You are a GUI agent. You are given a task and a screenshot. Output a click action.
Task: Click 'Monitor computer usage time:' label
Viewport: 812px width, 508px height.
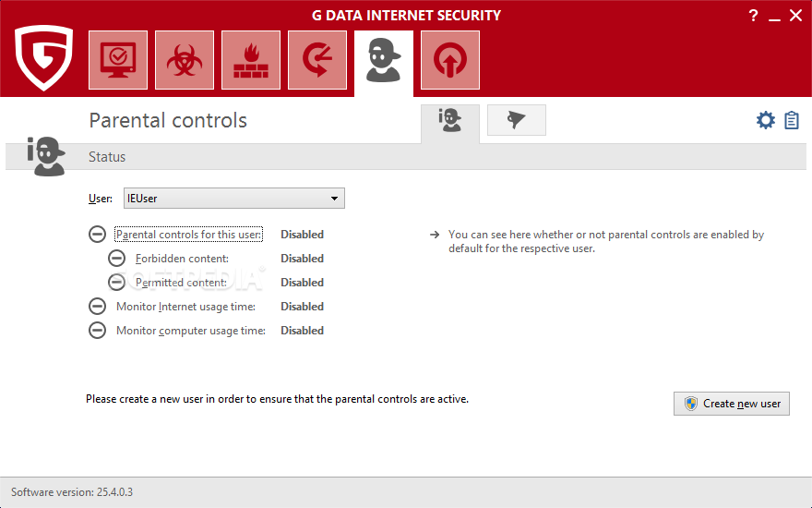click(191, 331)
